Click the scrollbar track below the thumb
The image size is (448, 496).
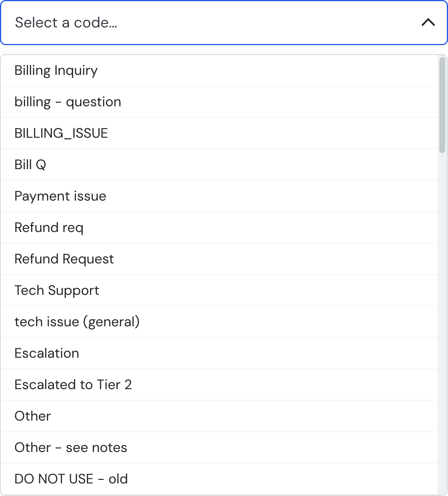click(442, 323)
